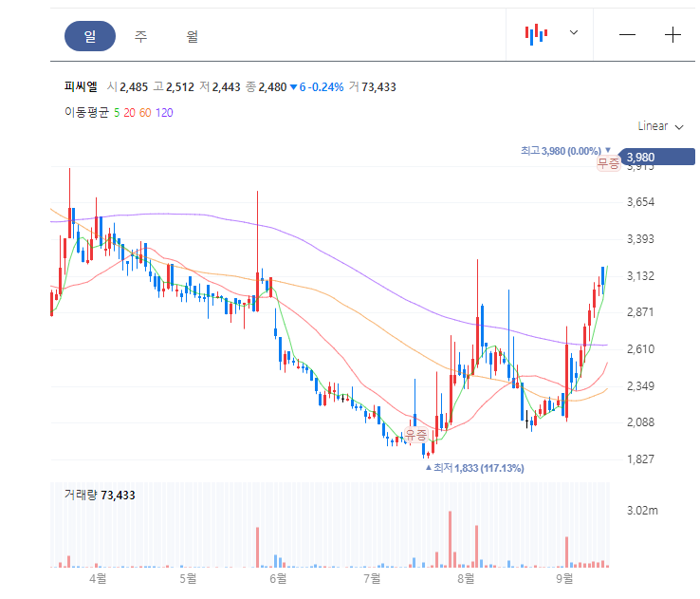Toggle the 120-day moving average
The image size is (700, 599).
164,113
